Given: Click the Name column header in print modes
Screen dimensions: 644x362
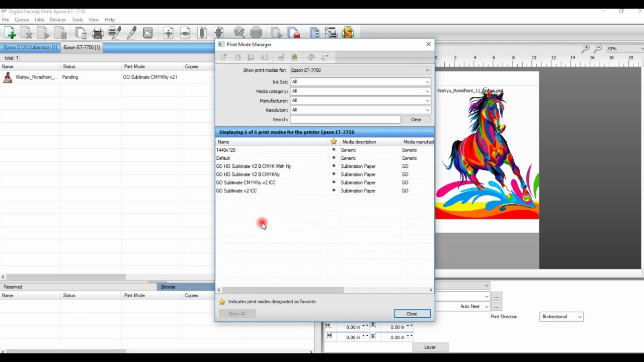Looking at the screenshot, I should tap(272, 142).
